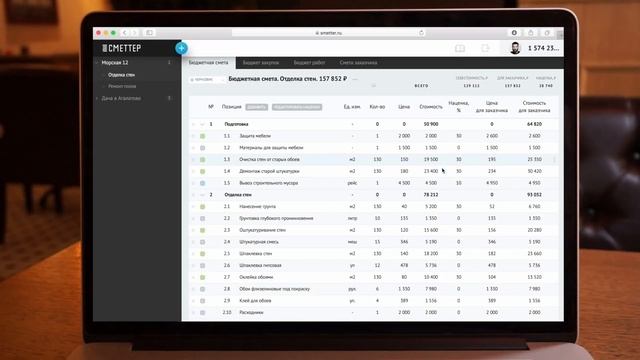Screen dimensions: 640x360
Task: Click the reload icon in address bar
Action: tap(421, 33)
